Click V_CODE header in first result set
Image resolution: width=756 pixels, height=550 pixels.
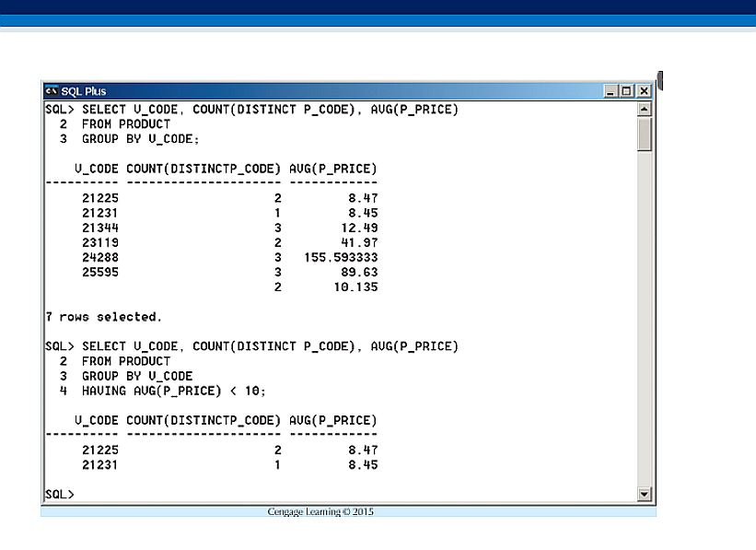[x=97, y=170]
